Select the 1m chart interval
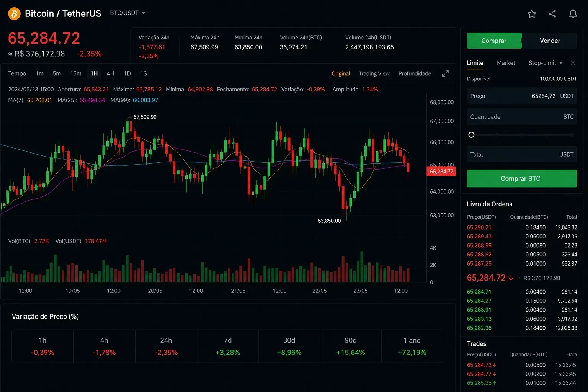Viewport: 588px width, 392px height. pyautogui.click(x=39, y=73)
